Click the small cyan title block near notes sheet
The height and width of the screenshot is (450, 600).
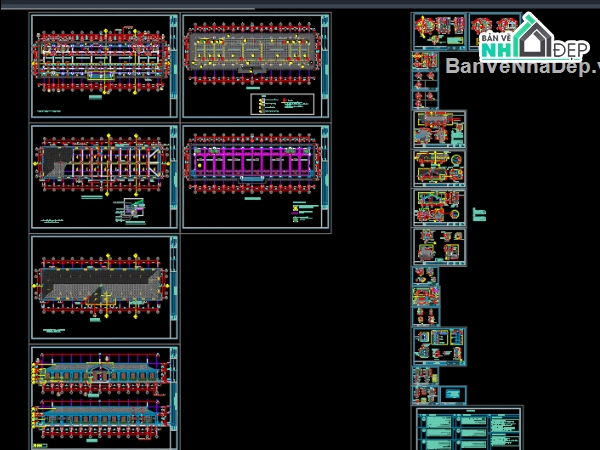tap(452, 393)
